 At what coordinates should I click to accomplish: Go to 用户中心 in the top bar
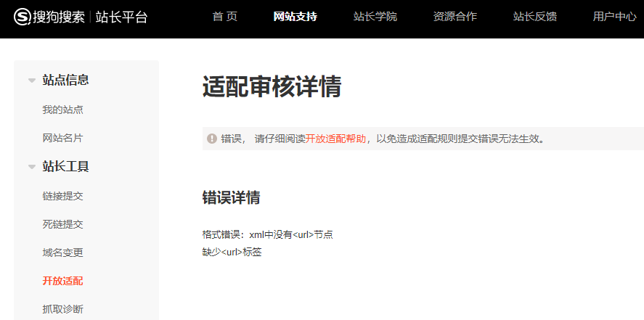click(614, 17)
